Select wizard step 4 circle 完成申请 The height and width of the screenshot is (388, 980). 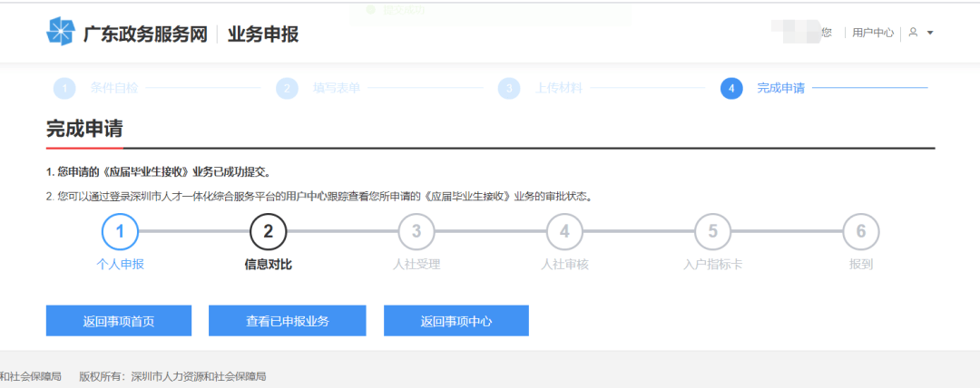pyautogui.click(x=731, y=88)
